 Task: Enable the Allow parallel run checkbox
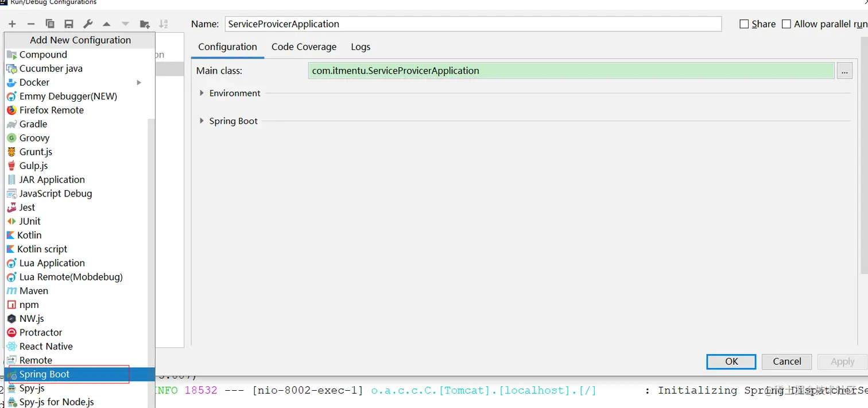pyautogui.click(x=786, y=24)
